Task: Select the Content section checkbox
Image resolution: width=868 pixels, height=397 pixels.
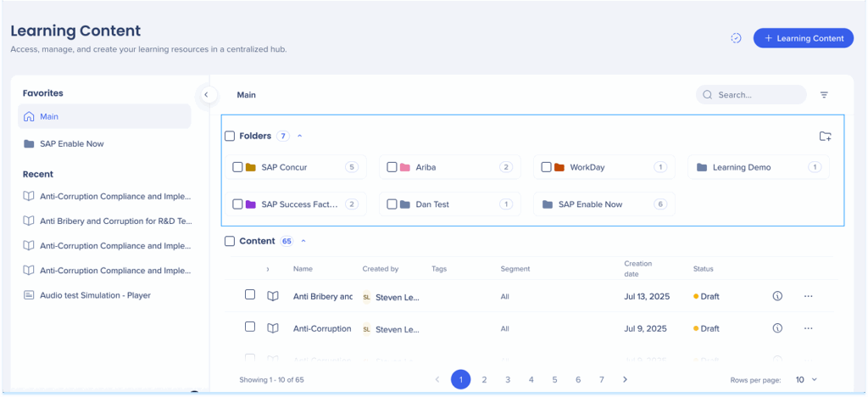Action: point(230,241)
